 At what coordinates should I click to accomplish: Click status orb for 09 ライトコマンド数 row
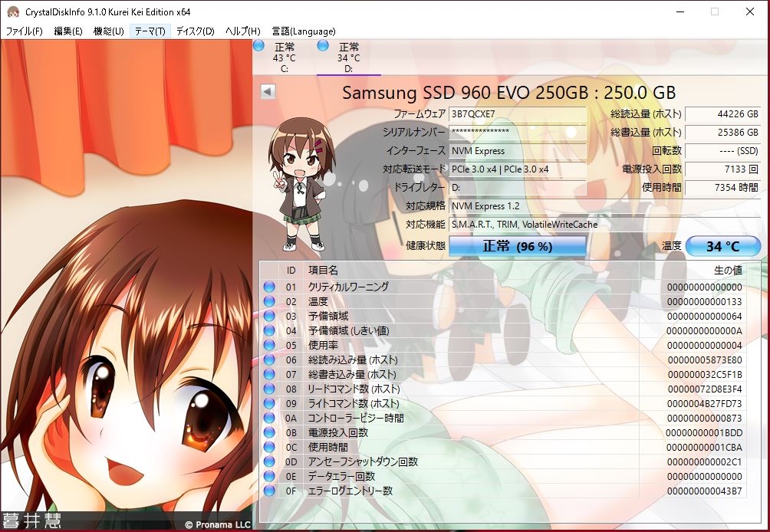269,403
